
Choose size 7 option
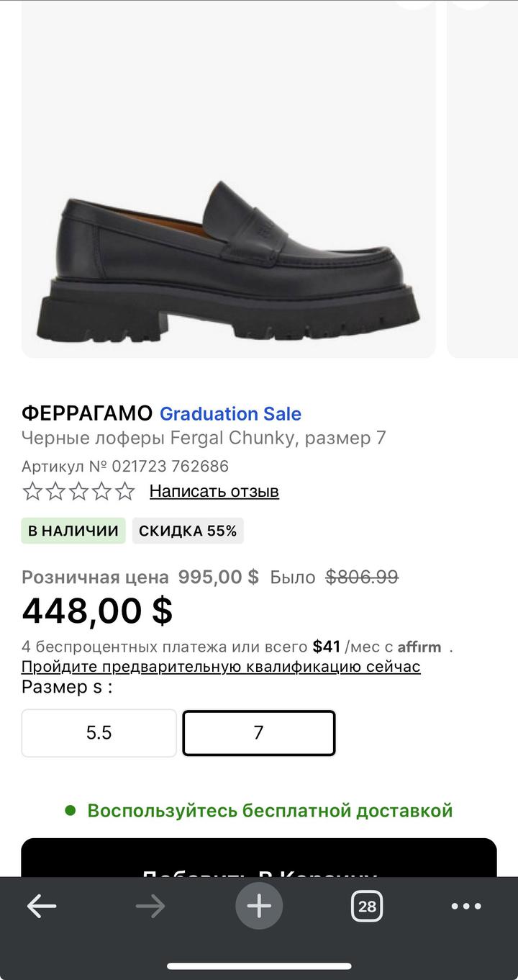[259, 733]
